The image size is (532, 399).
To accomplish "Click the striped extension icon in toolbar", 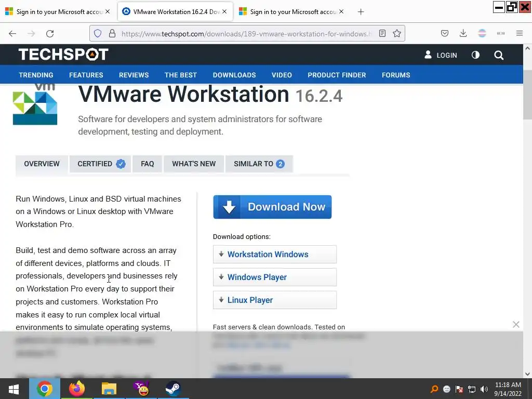I will (482, 33).
